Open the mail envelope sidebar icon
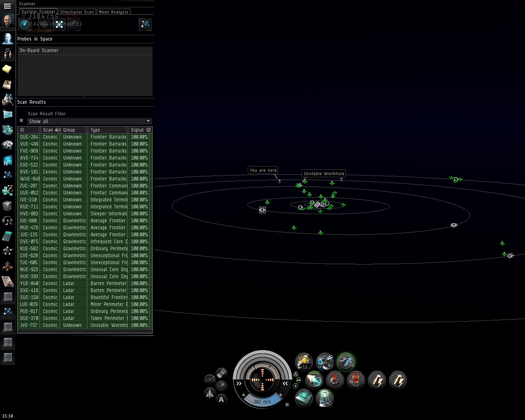Viewport: 525px width, 420px height. 7,114
